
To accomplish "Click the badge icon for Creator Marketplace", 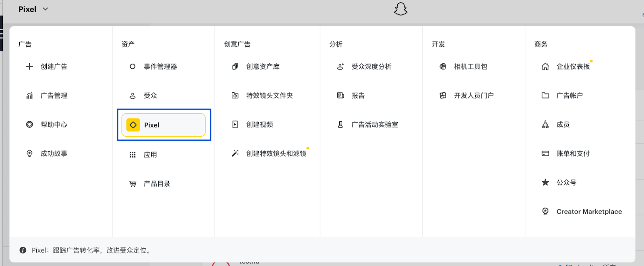I will point(545,211).
